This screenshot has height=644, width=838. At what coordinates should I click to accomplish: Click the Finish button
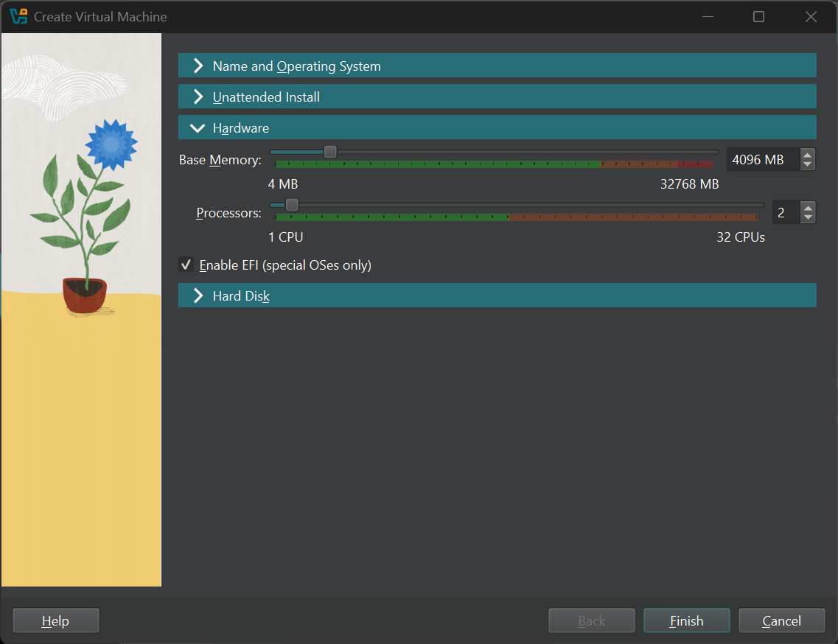coord(687,621)
